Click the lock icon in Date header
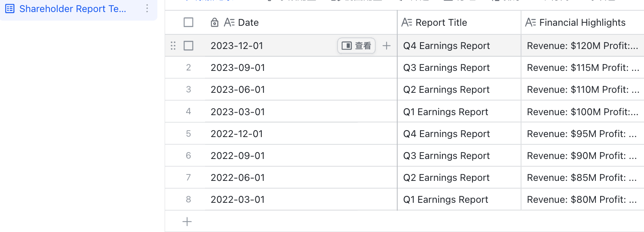644x232 pixels. tap(215, 23)
